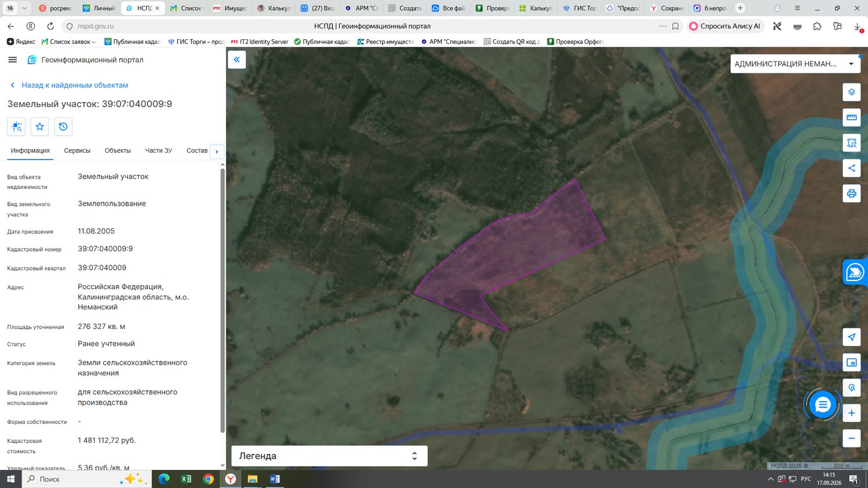Viewport: 868px width, 488px height.
Task: Open the chat assistant bubble
Action: pos(822,405)
